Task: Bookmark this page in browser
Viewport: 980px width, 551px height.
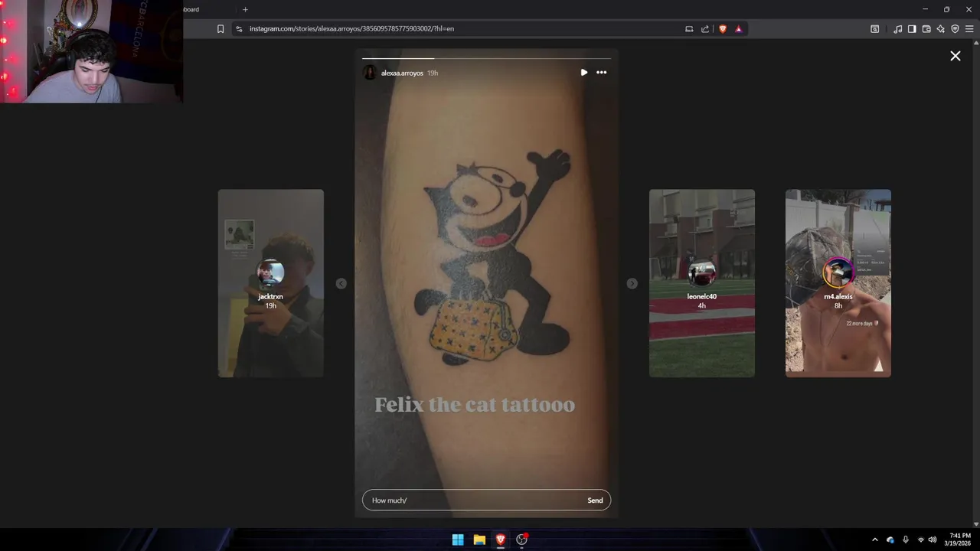Action: click(x=220, y=29)
